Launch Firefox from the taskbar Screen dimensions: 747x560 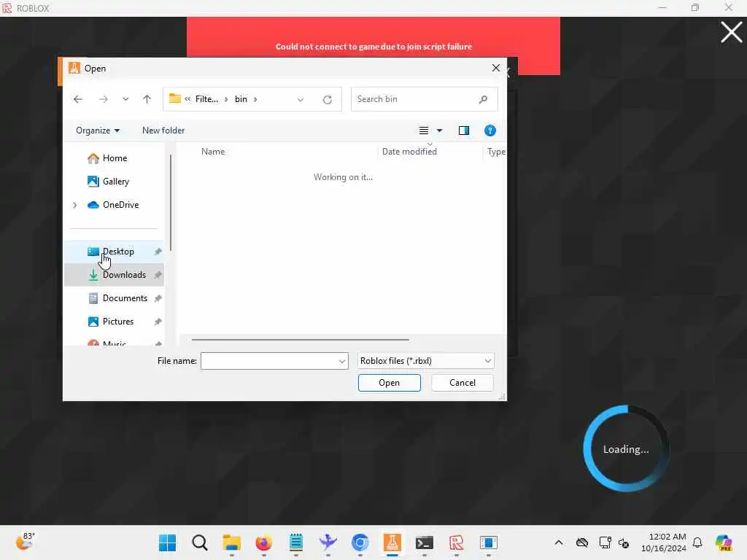click(263, 542)
